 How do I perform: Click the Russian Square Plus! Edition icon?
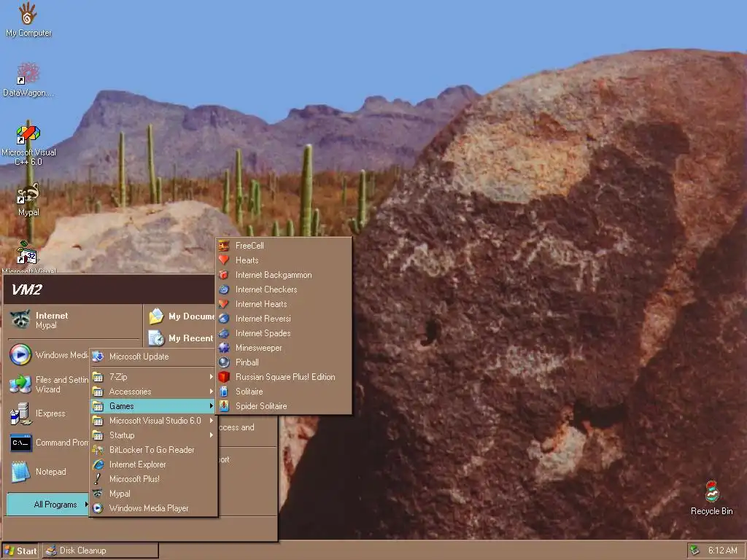(224, 377)
